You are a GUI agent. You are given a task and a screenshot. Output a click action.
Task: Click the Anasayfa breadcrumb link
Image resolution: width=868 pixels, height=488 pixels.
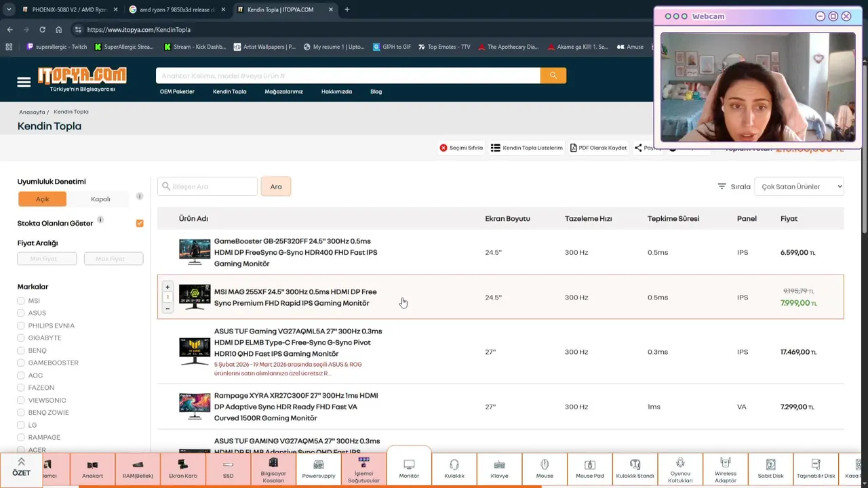point(32,112)
